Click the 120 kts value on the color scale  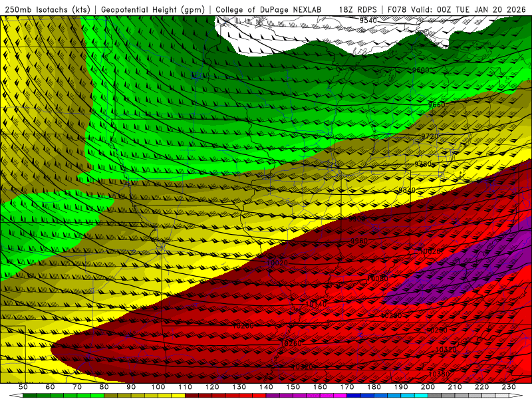point(212,387)
